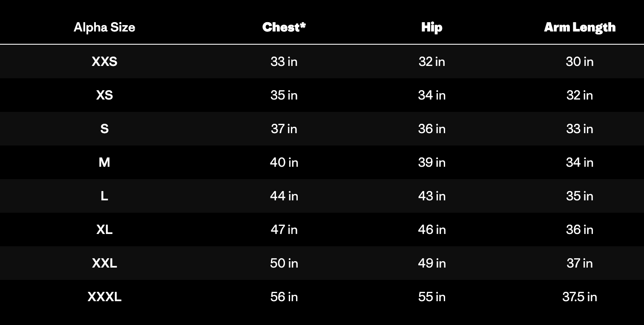Select the XXS size row label
Screen dimensions: 644x325
(104, 62)
